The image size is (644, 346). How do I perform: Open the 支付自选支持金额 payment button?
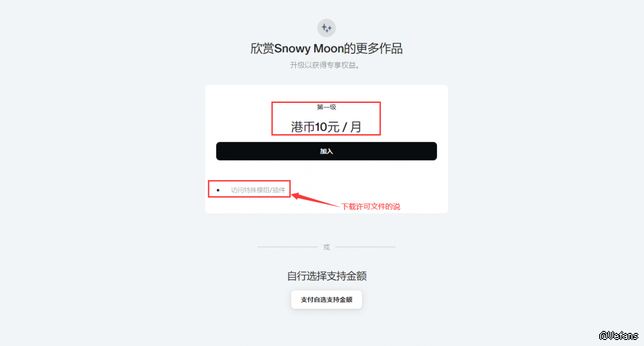326,300
